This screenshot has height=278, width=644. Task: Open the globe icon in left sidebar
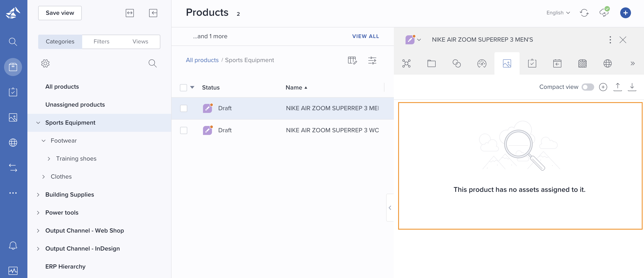coord(13,143)
